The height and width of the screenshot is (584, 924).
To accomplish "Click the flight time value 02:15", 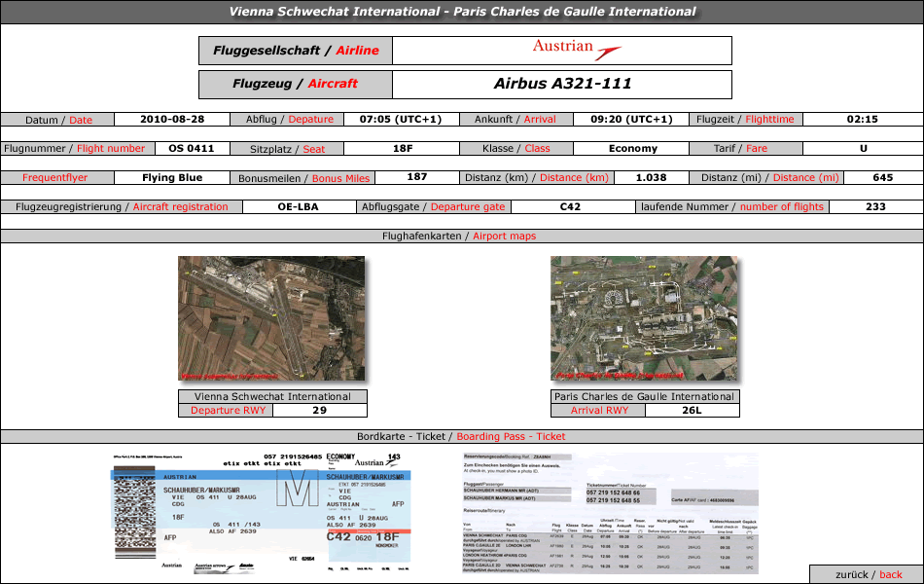I will (862, 119).
